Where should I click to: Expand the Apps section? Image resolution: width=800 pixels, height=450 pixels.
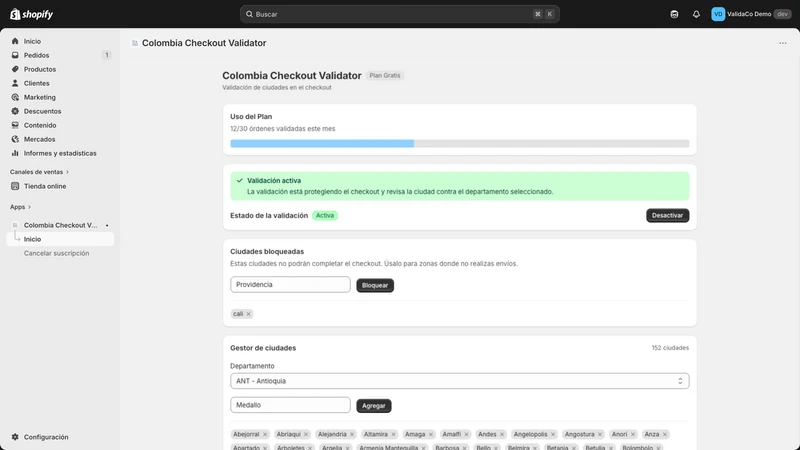pyautogui.click(x=20, y=207)
